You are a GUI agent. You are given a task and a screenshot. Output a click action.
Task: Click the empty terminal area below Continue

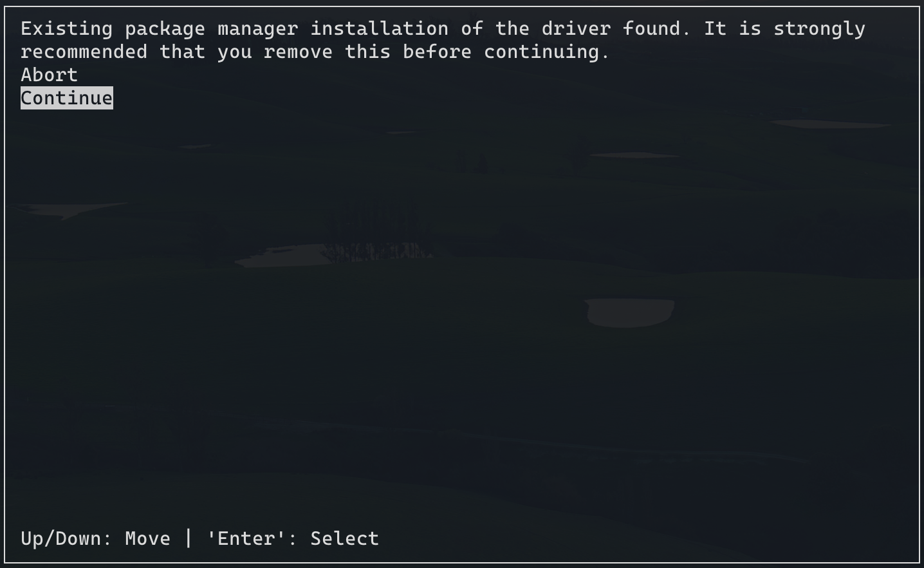462,316
